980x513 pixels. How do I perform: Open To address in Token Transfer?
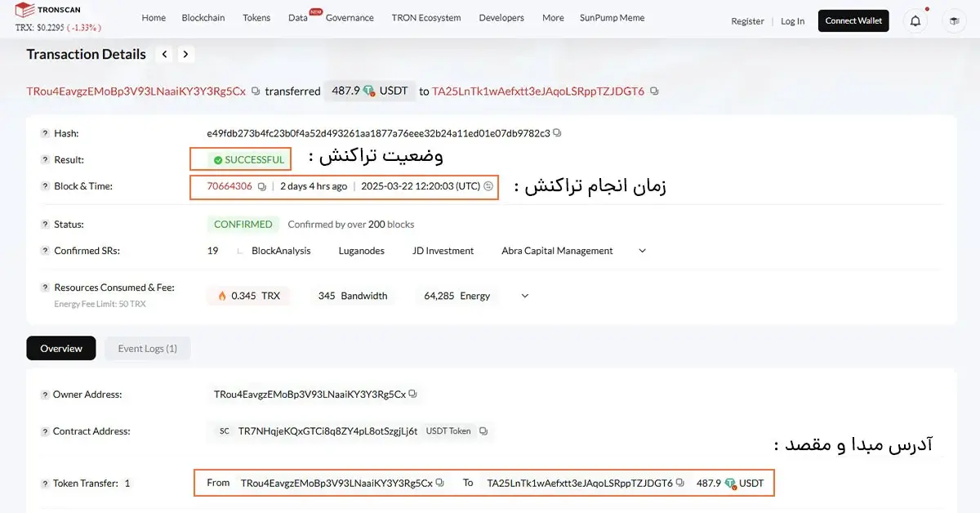click(x=580, y=483)
